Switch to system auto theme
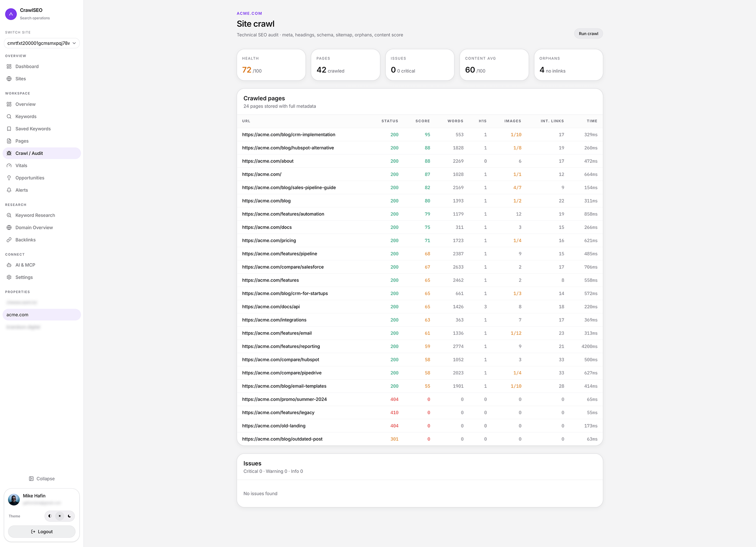The image size is (756, 547). (50, 516)
